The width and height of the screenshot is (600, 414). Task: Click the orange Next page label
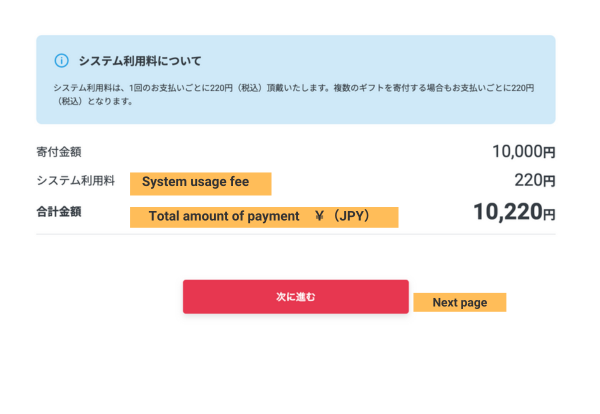(459, 302)
